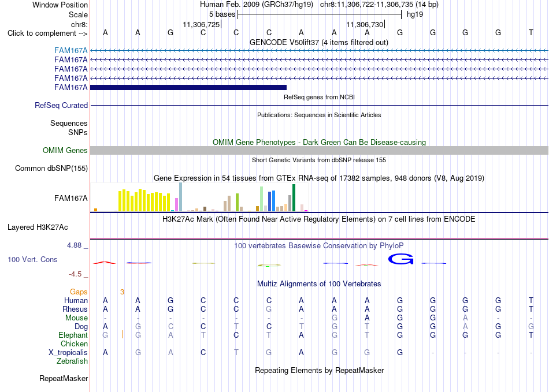
Task: Click the large blue G in PhyloP track
Action: [400, 259]
